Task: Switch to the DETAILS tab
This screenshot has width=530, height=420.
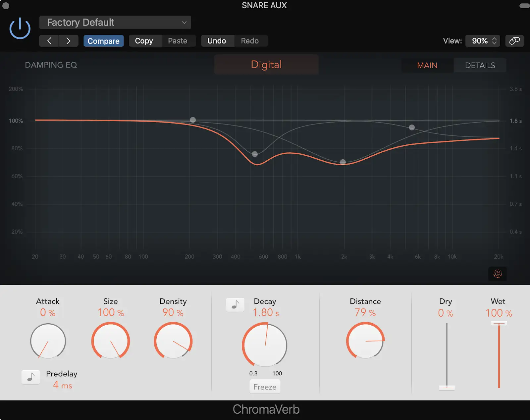Action: [480, 65]
